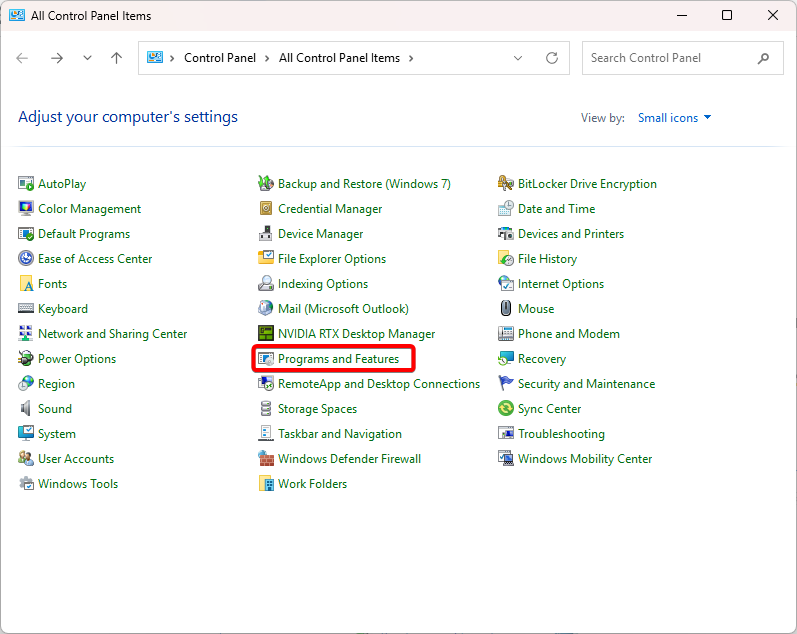Click the Indexing Options icon
The height and width of the screenshot is (634, 797).
click(x=266, y=283)
